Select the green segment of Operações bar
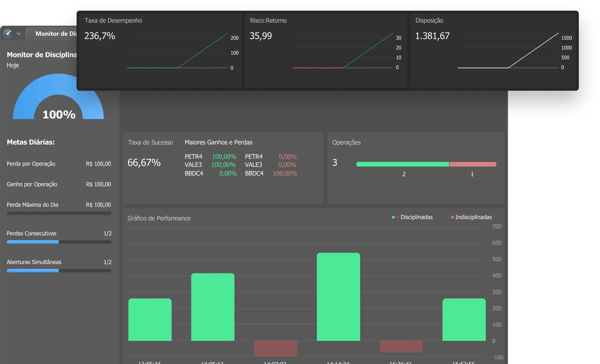600x364 pixels. click(402, 164)
